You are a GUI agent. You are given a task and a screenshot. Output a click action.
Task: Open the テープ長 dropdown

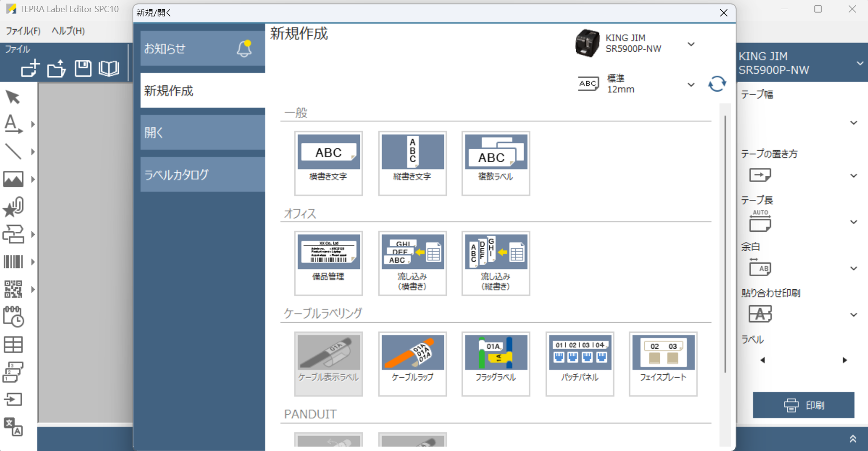pos(854,222)
